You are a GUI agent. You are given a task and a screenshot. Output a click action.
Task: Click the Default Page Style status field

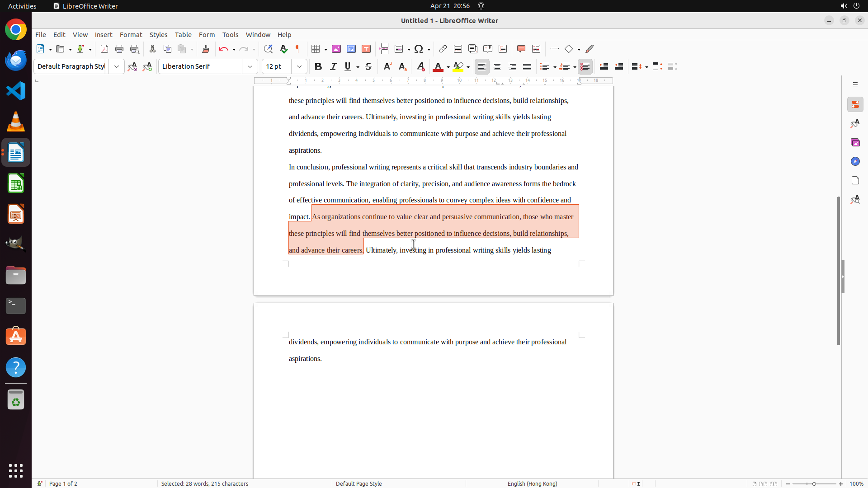[359, 483]
